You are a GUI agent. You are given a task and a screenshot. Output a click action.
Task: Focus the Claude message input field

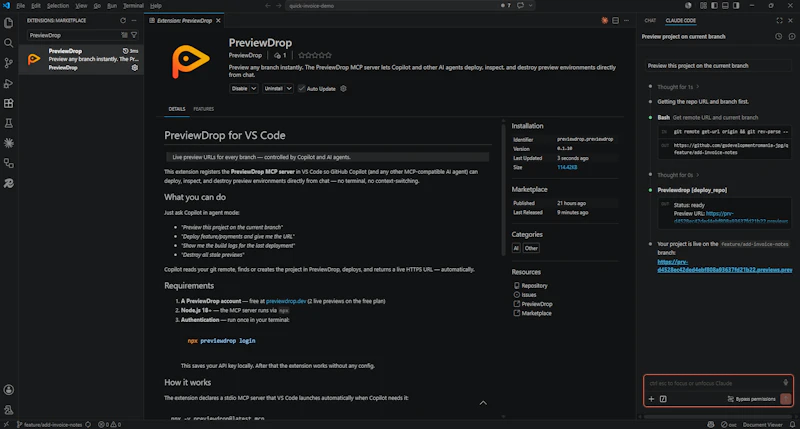point(714,383)
